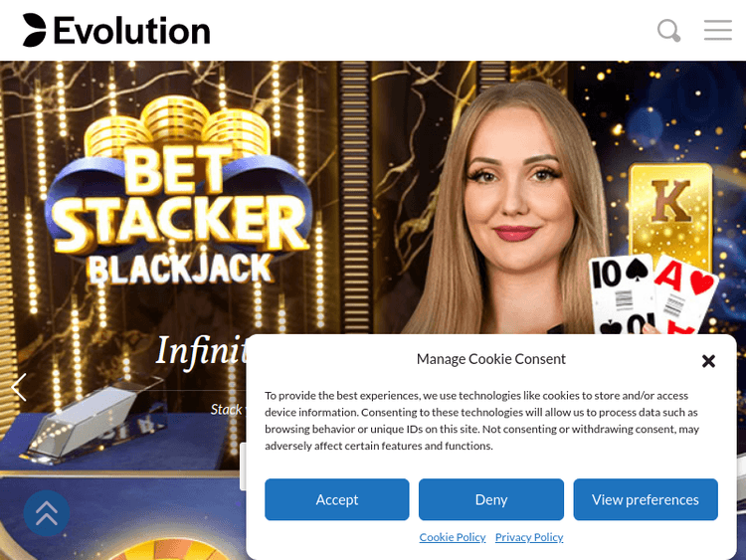
Task: Click the Manage Cookie Consent title
Action: 491,359
